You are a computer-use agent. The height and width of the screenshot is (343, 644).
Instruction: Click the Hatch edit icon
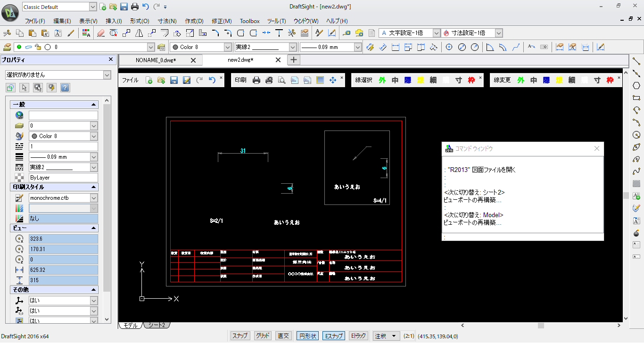(x=305, y=33)
